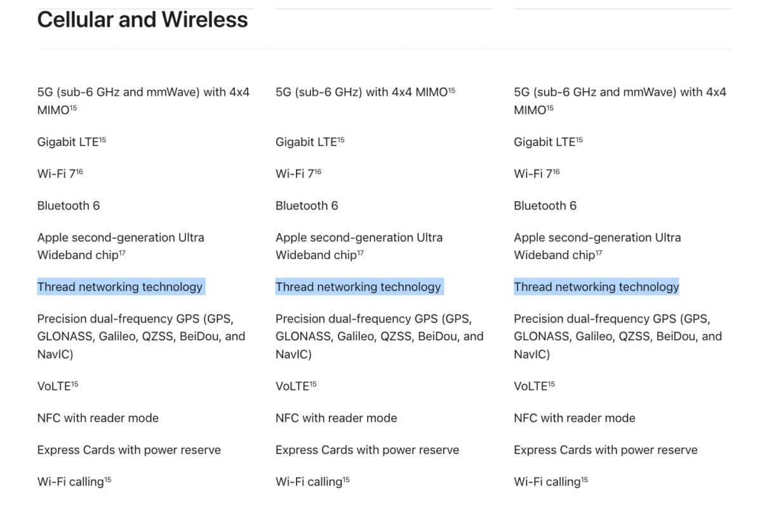Click footnote 16 beside first-column Wi-Fi 7
This screenshot has width=762, height=532.
tap(79, 171)
